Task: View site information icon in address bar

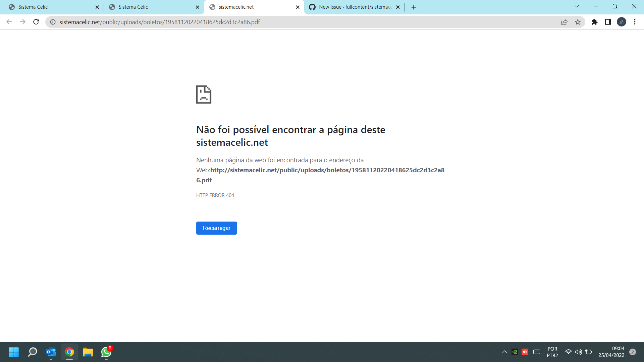Action: [x=53, y=22]
